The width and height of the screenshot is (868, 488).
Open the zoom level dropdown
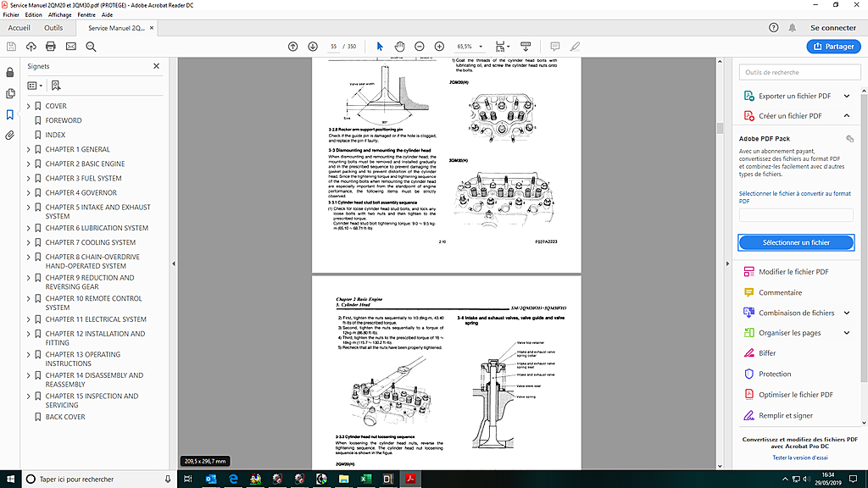pos(481,47)
